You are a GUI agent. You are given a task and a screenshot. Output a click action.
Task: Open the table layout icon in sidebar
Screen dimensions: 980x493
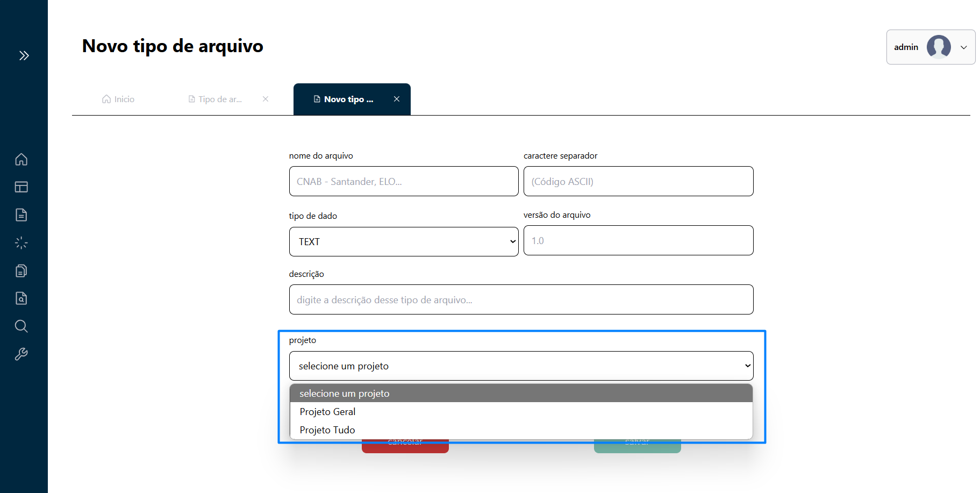(x=22, y=187)
